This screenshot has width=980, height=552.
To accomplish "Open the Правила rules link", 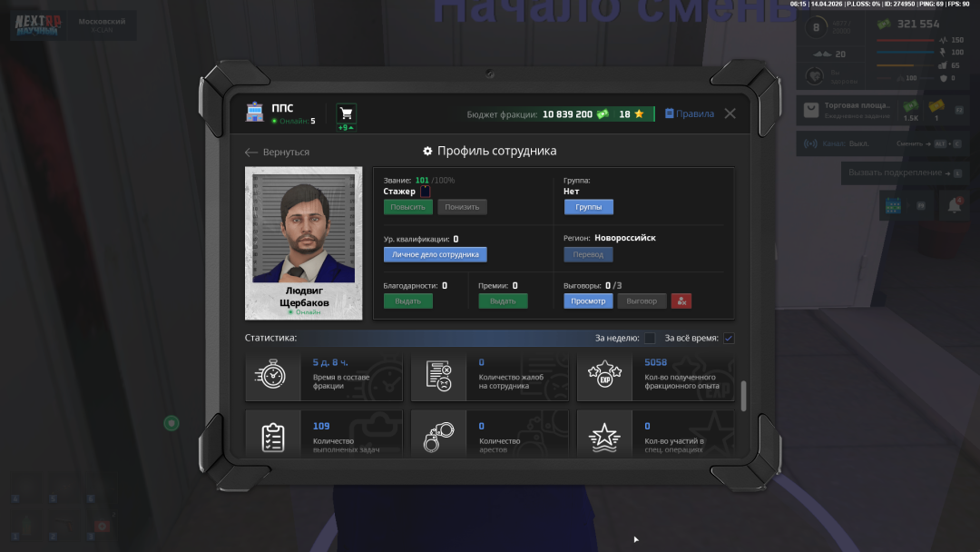I will pos(690,114).
